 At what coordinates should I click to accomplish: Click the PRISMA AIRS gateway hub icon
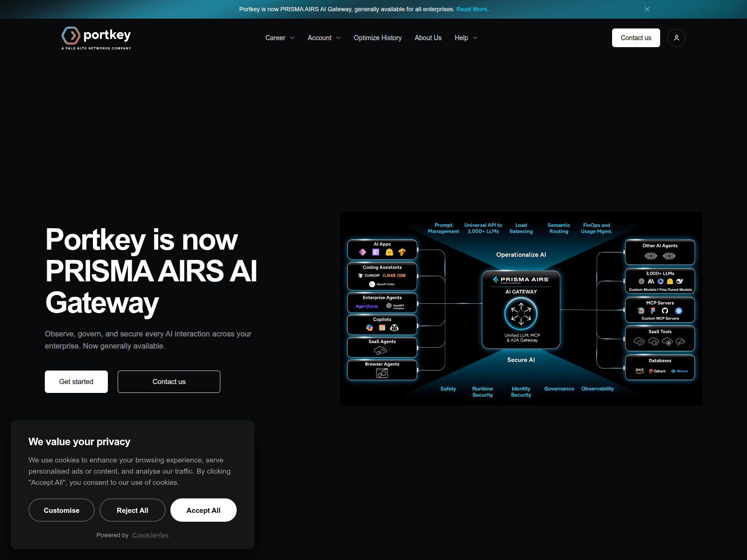[521, 314]
